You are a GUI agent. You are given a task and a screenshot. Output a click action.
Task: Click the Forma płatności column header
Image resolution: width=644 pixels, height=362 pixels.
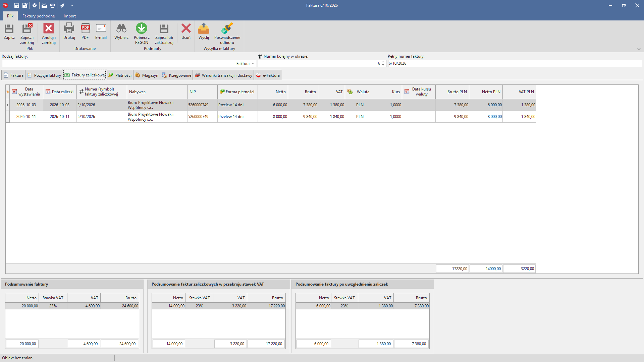pyautogui.click(x=237, y=92)
